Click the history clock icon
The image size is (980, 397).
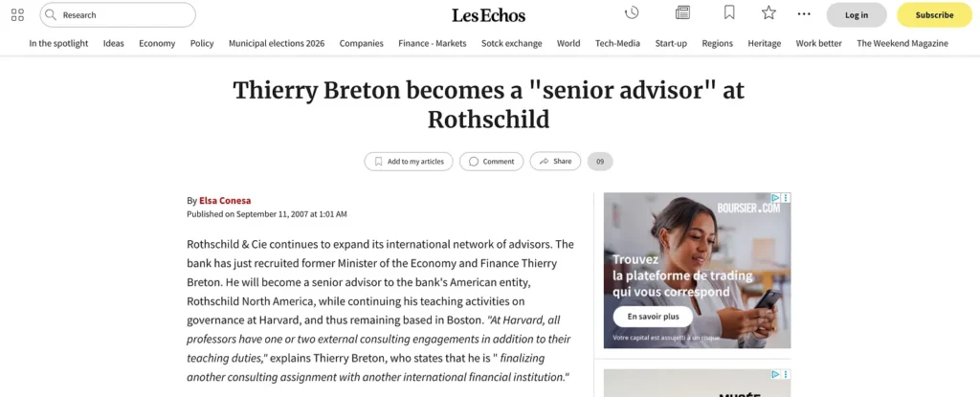click(632, 13)
